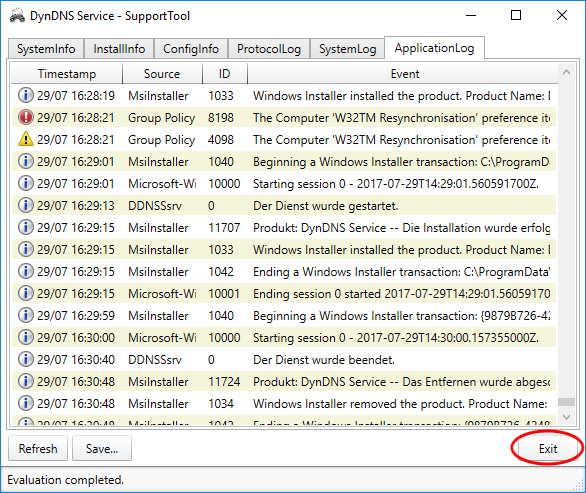The width and height of the screenshot is (586, 493).
Task: Sort by the Event column header
Action: click(405, 74)
